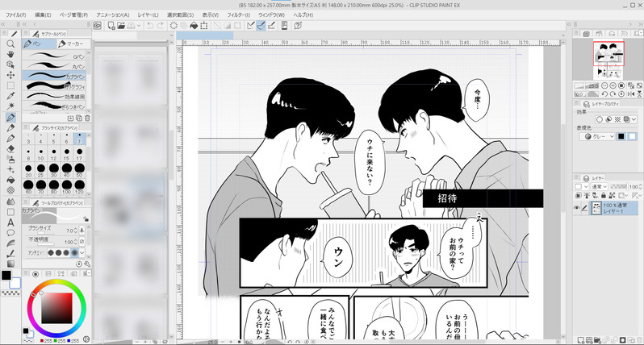Select strongest anti-aliasing option

tap(74, 252)
